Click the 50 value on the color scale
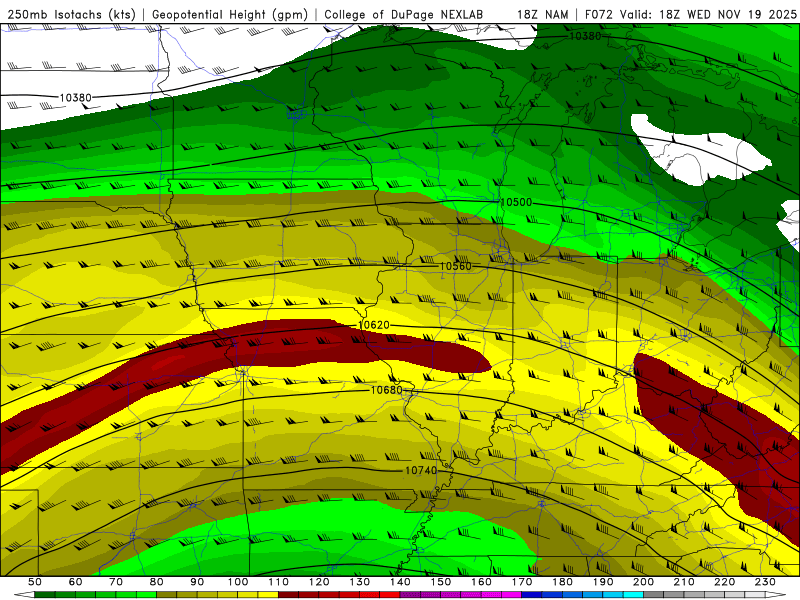This screenshot has width=800, height=600. point(35,582)
